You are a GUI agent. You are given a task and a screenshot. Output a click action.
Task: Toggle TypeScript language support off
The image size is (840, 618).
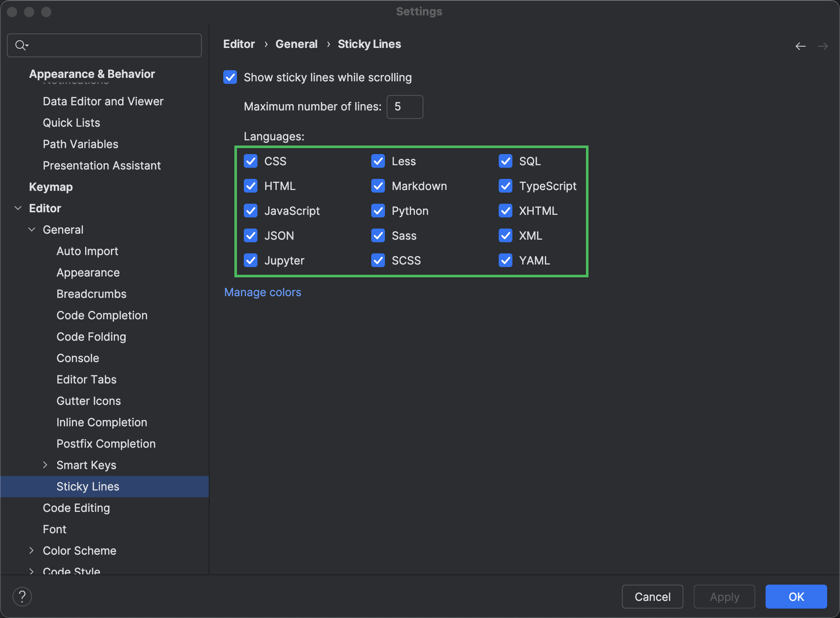pyautogui.click(x=505, y=186)
